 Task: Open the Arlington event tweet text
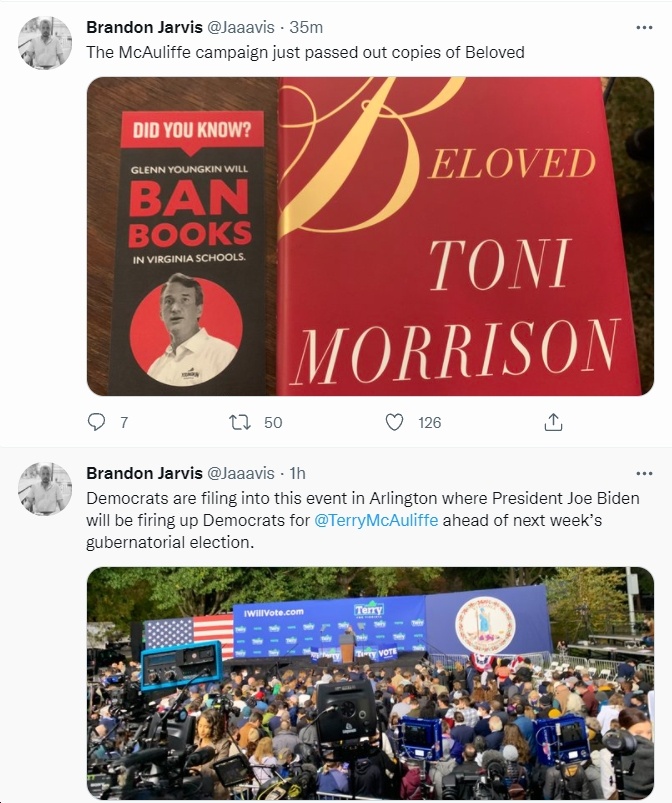[363, 520]
